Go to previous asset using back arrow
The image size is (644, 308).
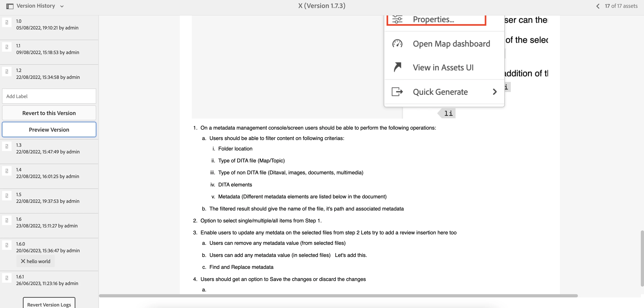pyautogui.click(x=598, y=6)
